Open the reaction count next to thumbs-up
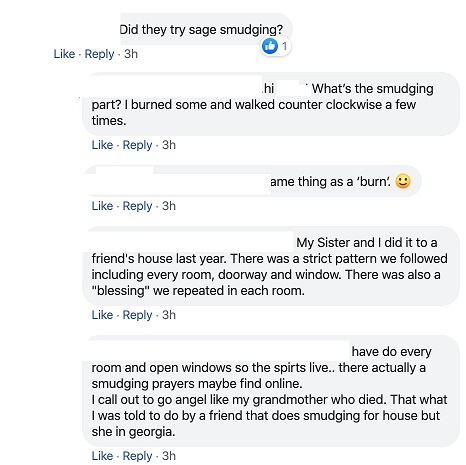The image size is (466, 465). pyautogui.click(x=284, y=46)
